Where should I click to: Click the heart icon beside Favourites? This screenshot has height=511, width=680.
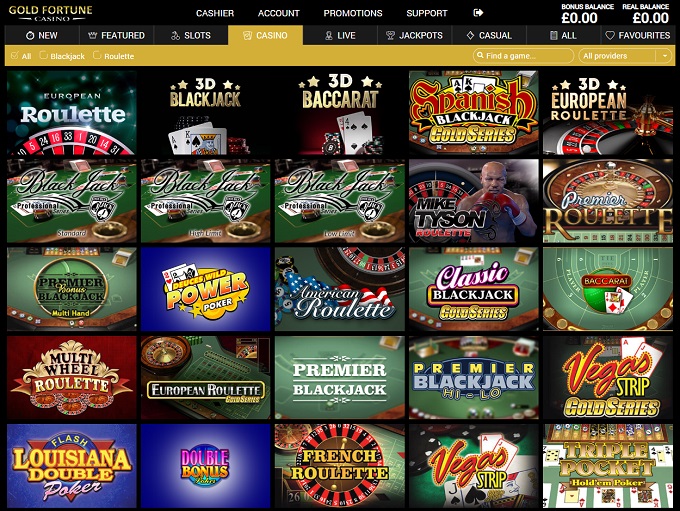tap(610, 36)
